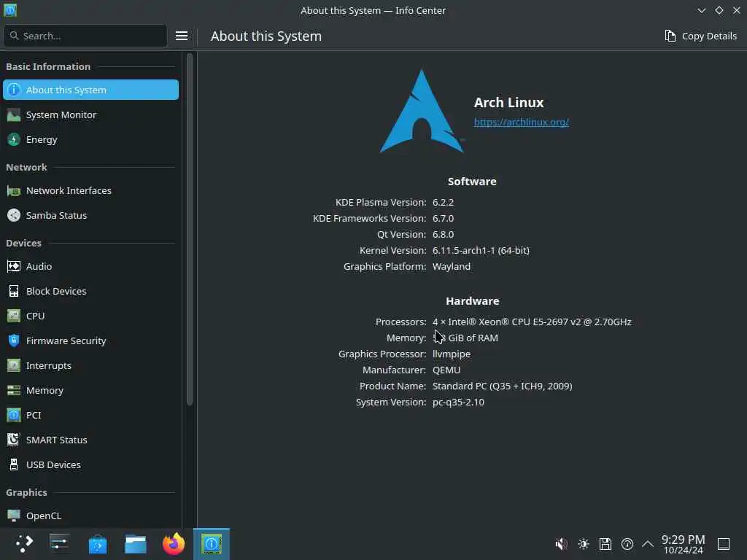Select About this System in sidebar
The image size is (747, 560).
tap(90, 90)
